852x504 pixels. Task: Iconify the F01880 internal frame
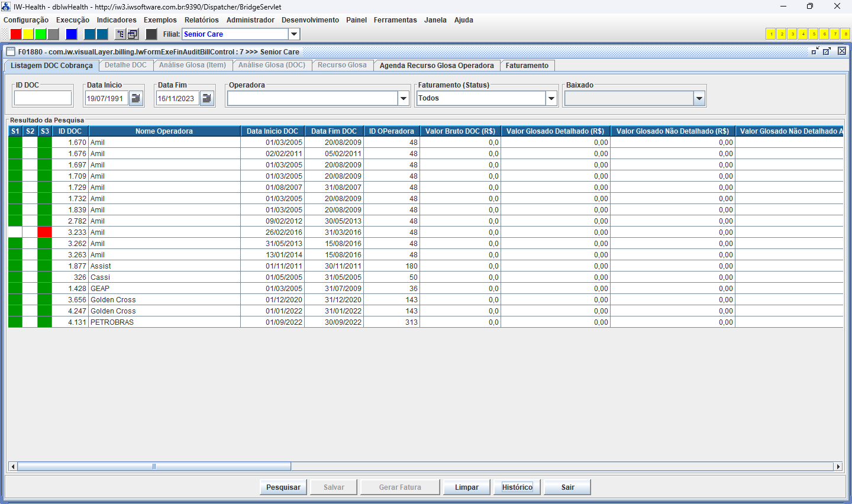pos(815,51)
